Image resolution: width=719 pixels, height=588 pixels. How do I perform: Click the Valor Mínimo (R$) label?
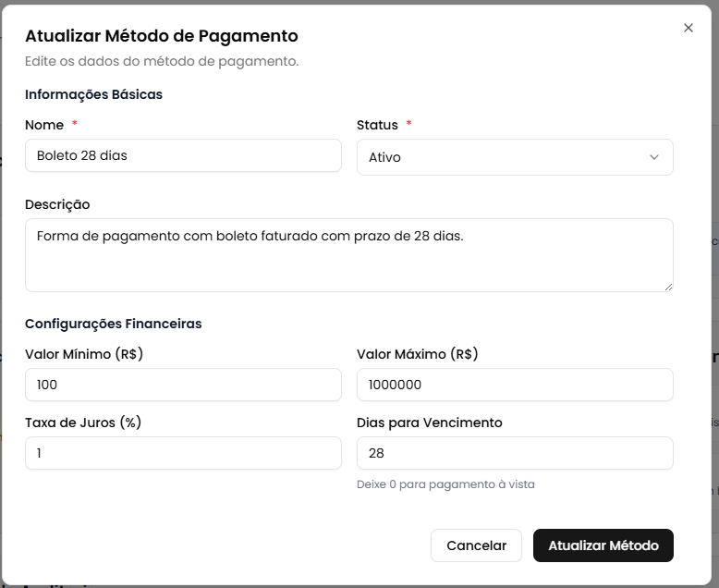(x=84, y=354)
